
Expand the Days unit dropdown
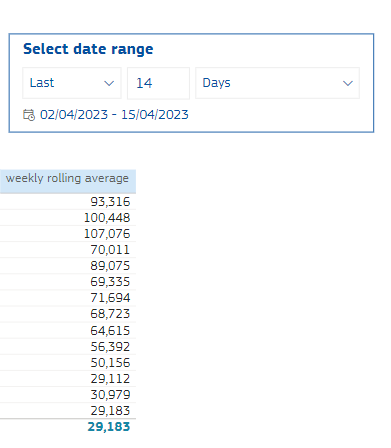(x=277, y=83)
